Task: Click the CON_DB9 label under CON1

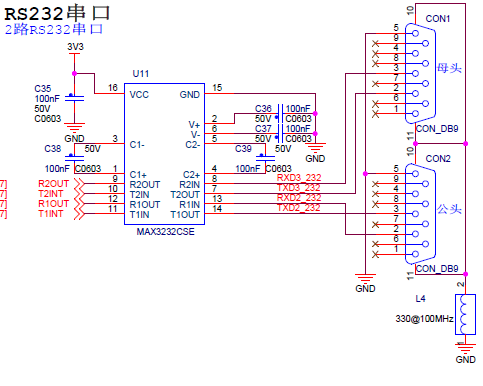Action: [437, 129]
